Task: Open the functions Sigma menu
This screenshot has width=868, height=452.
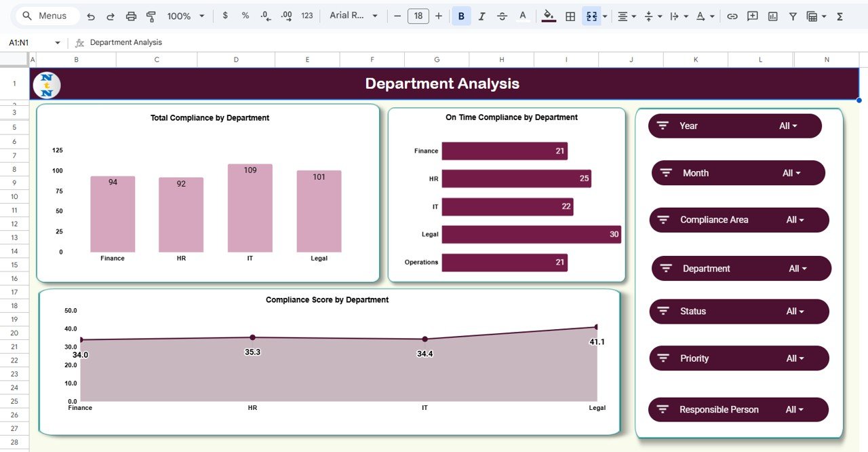Action: [839, 16]
